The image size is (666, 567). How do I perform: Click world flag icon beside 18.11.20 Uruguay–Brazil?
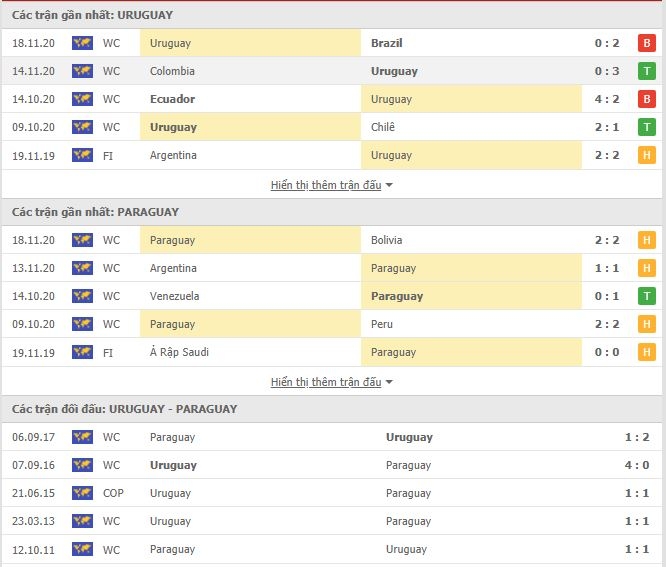pyautogui.click(x=82, y=43)
